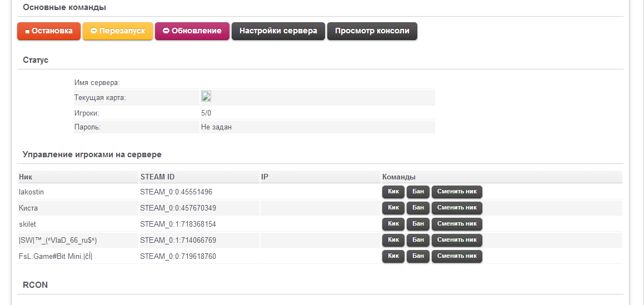644x305 pixels.
Task: Select STEAM ID of player skilet
Action: coord(178,224)
